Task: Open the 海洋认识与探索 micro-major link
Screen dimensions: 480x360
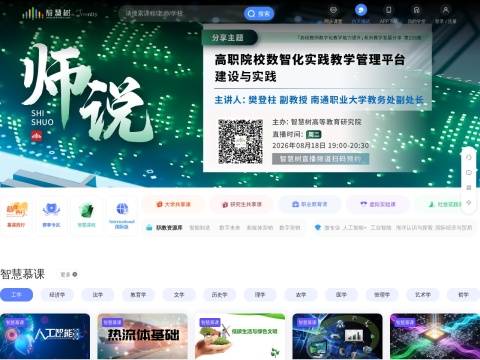Action: (414, 228)
